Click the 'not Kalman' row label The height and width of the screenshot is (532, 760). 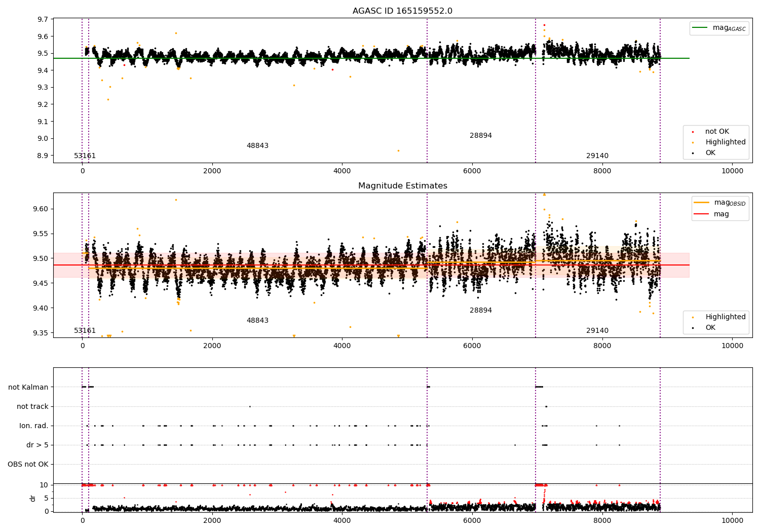tap(28, 388)
